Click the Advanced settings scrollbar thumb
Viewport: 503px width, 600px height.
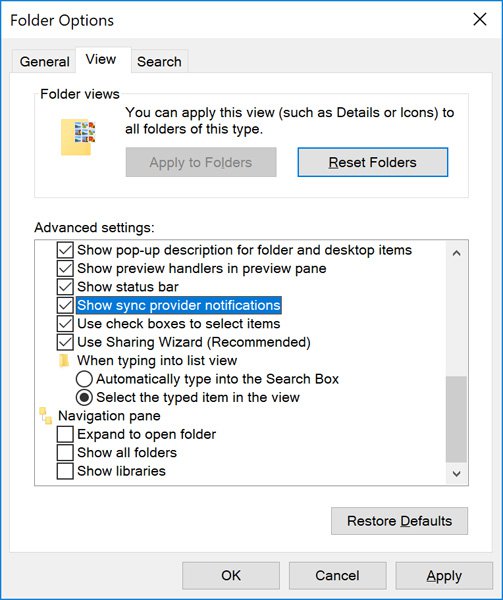[x=456, y=419]
